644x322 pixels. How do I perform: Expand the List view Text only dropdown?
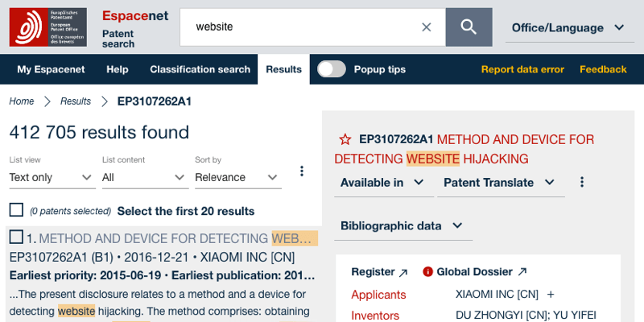pyautogui.click(x=52, y=177)
